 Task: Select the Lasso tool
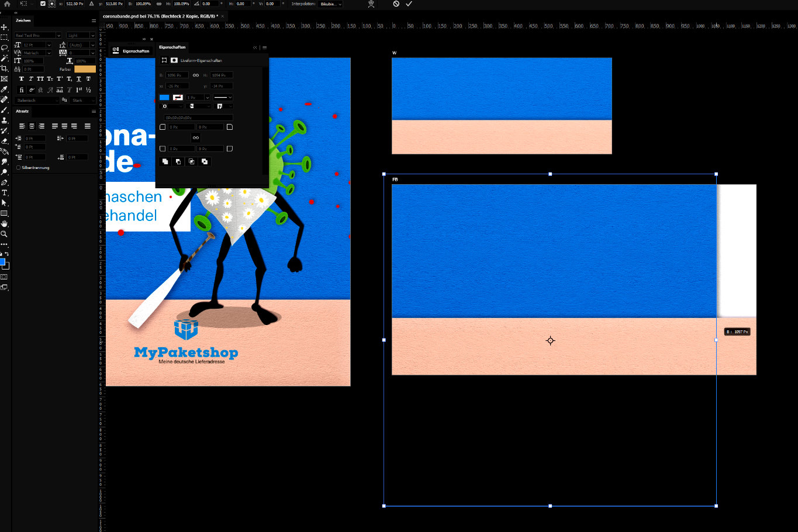tap(4, 47)
